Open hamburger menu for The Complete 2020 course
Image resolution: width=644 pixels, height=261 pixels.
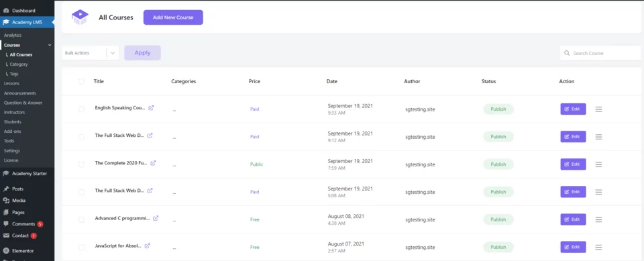point(598,164)
